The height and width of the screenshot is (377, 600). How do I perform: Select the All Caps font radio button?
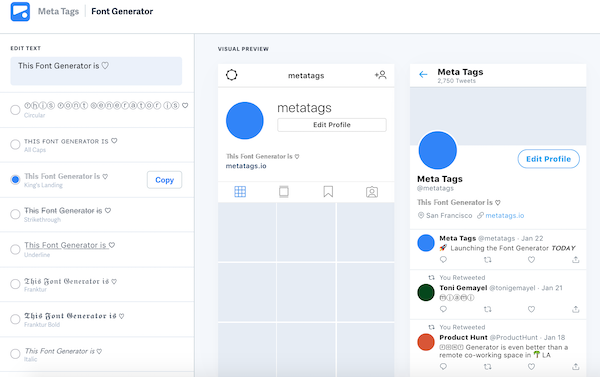click(15, 145)
